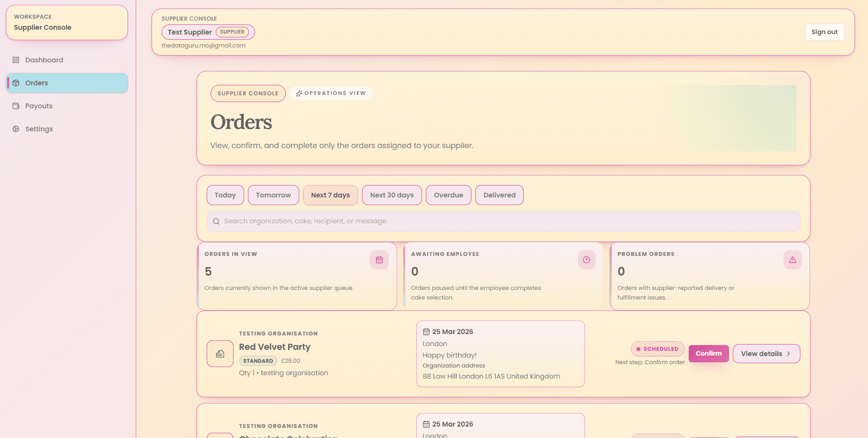Viewport: 868px width, 438px height.
Task: Sign out of the supplier console
Action: (x=824, y=32)
